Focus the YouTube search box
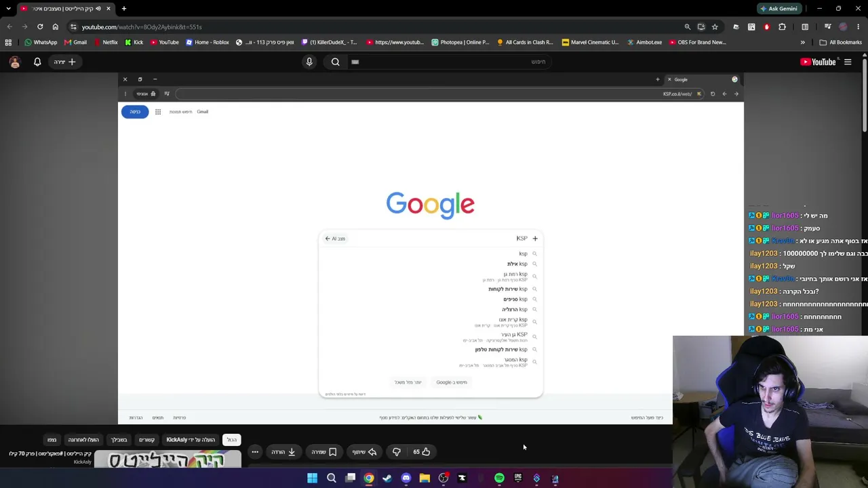Viewport: 868px width, 488px height. pos(451,62)
